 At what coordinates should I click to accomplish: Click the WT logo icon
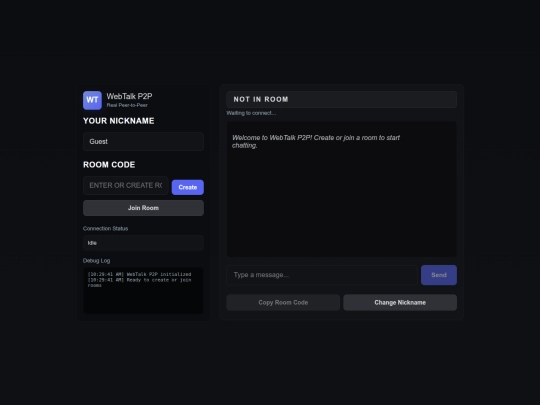pos(92,100)
